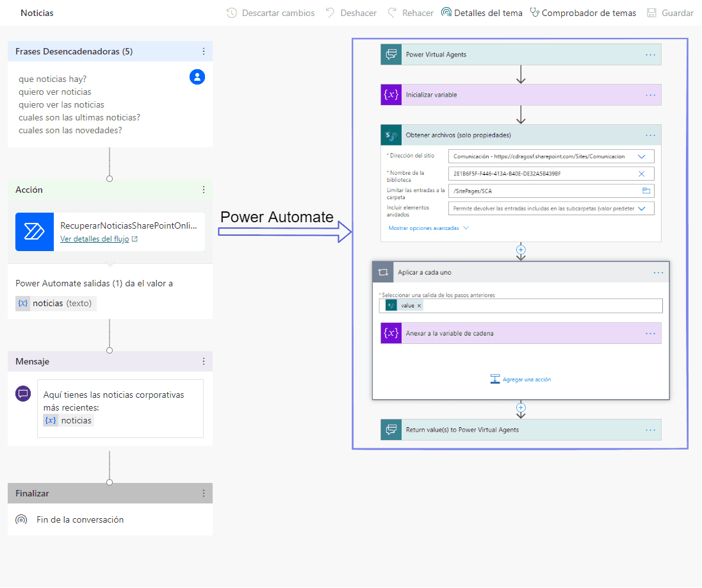Open Aplicar a cada uno step menu

tap(658, 272)
